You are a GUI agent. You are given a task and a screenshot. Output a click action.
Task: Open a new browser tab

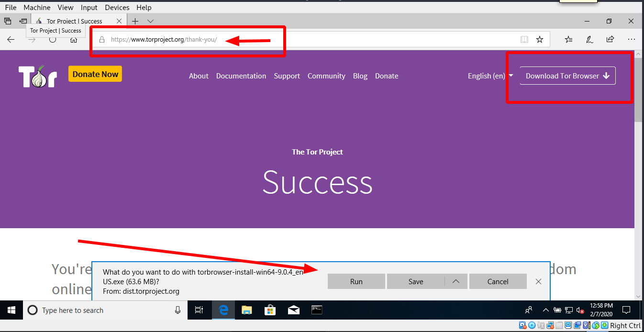pos(135,21)
